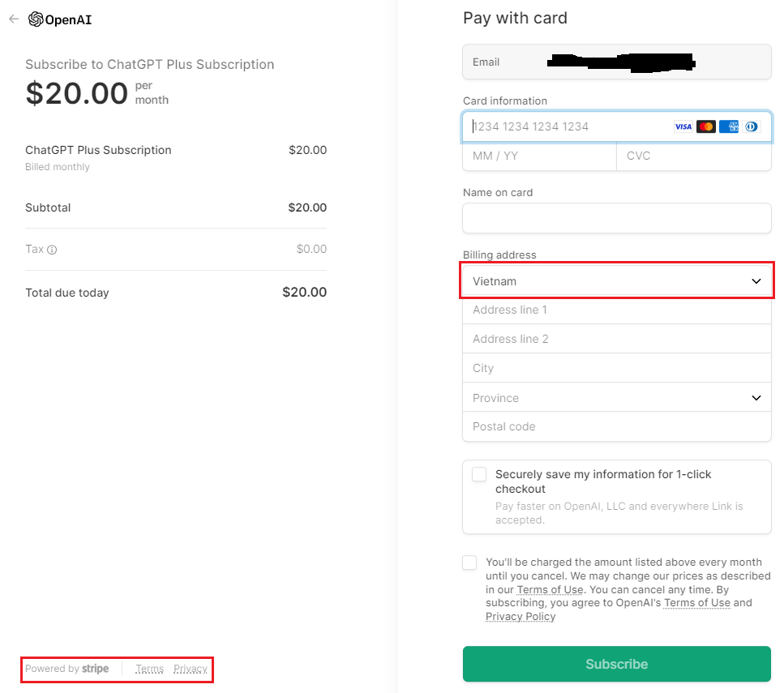The width and height of the screenshot is (784, 693).
Task: Click the Mastercard icon
Action: pos(706,126)
